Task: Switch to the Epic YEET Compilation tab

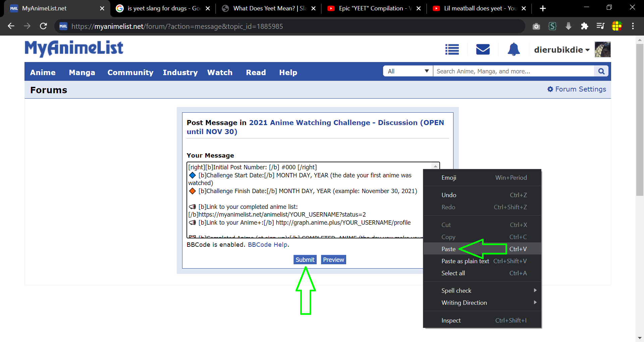Action: coord(372,8)
